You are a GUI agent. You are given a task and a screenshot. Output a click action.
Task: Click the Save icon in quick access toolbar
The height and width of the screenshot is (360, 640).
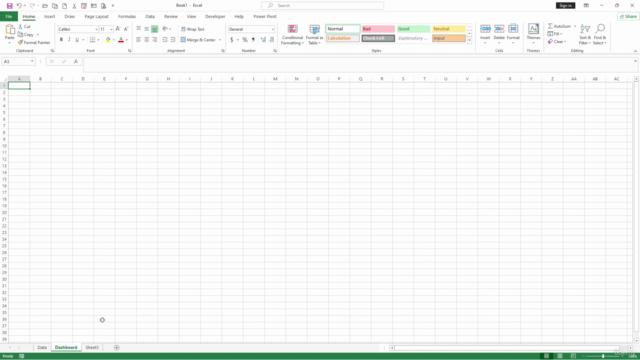9,6
